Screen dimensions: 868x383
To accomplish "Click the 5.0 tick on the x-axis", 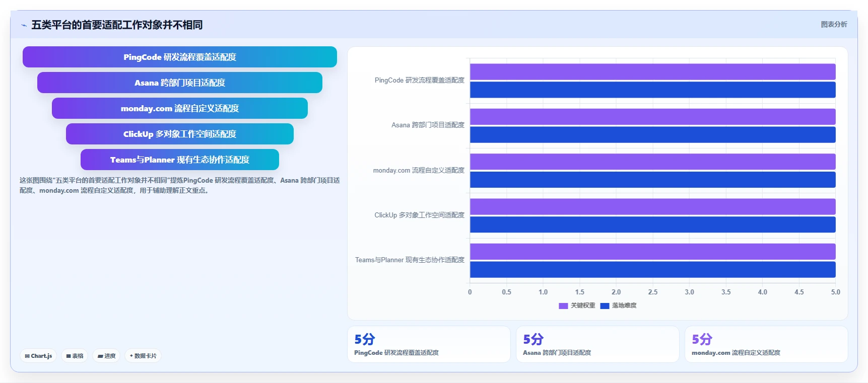I will [x=835, y=292].
